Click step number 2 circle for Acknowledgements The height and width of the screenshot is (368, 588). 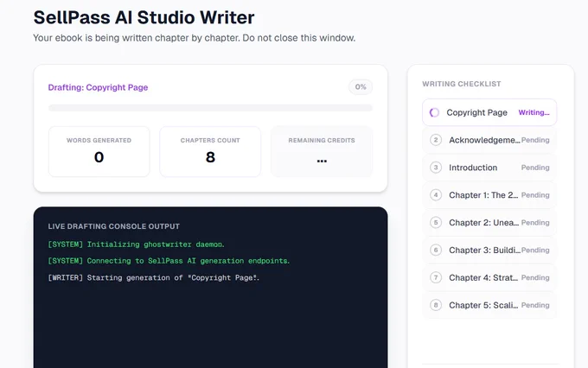point(436,140)
